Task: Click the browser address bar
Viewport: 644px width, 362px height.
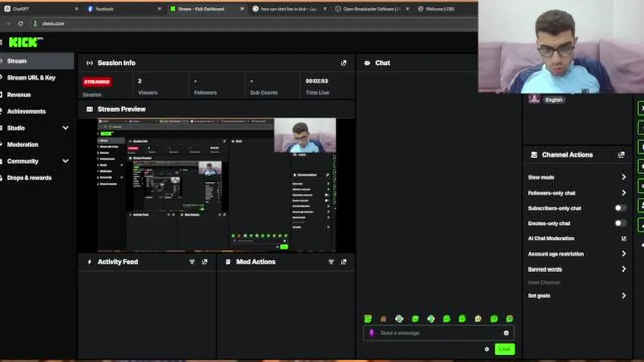Action: [254, 23]
